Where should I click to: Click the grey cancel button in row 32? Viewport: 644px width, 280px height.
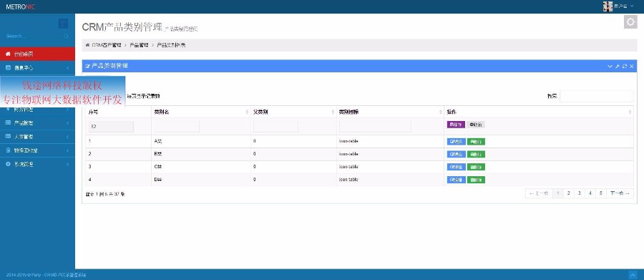click(x=476, y=125)
